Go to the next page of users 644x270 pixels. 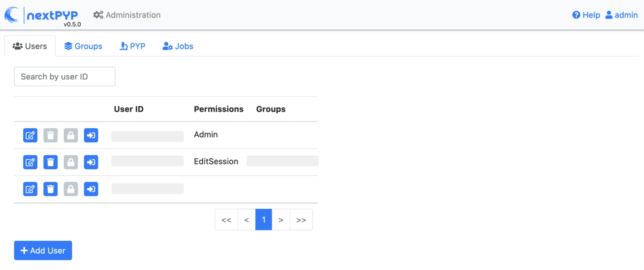tap(281, 220)
